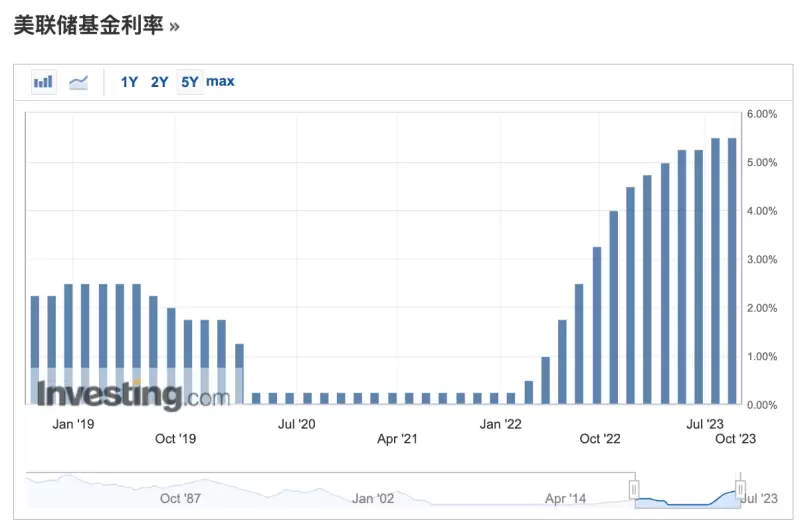Screen dimensions: 800x525
Task: Select the 2Y time range
Action: (159, 82)
